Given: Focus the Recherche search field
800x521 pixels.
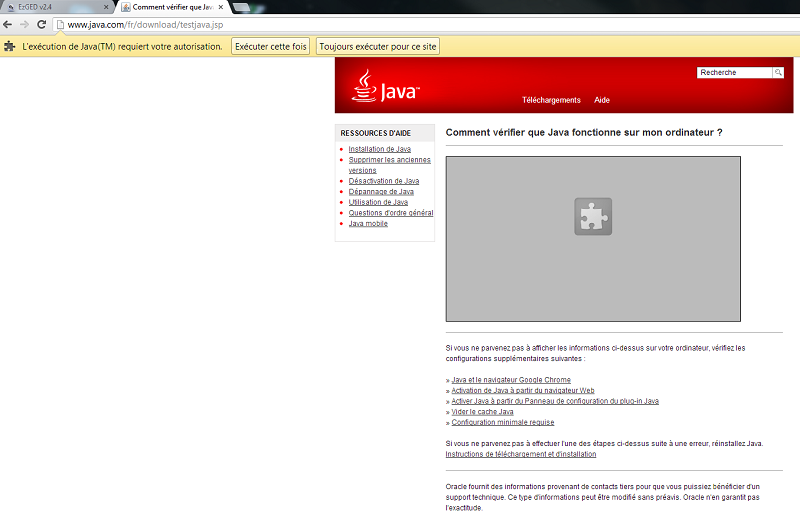Looking at the screenshot, I should click(734, 73).
